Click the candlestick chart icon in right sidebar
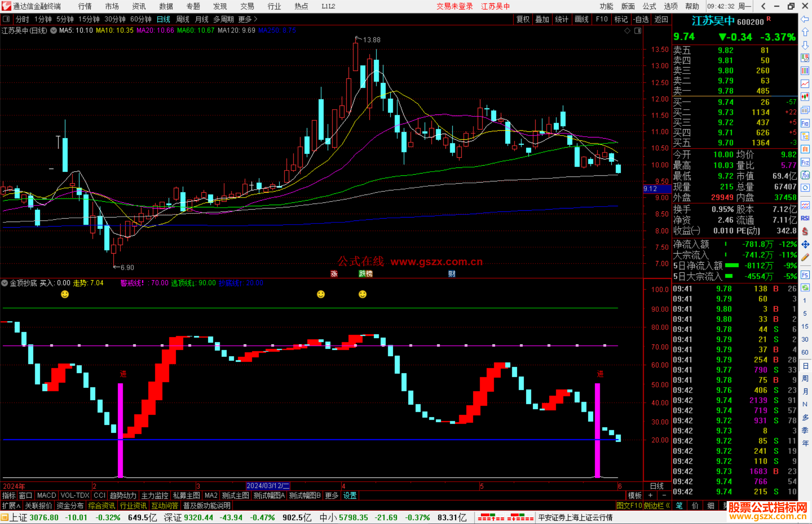The image size is (812, 524). coord(805,97)
